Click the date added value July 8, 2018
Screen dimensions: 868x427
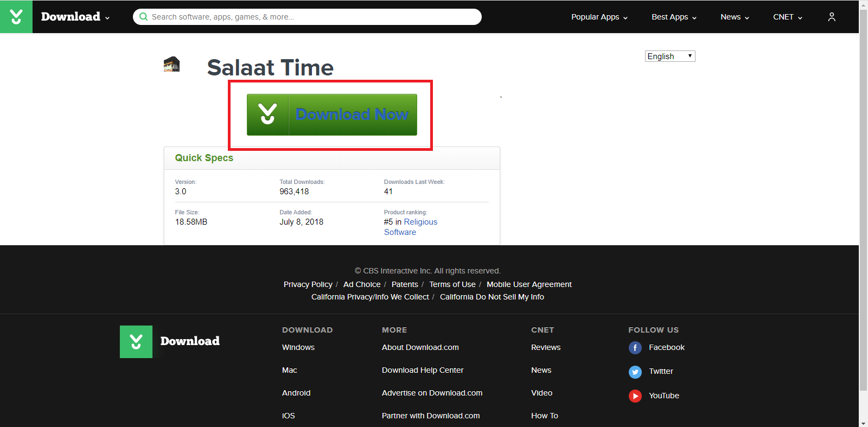pos(301,222)
